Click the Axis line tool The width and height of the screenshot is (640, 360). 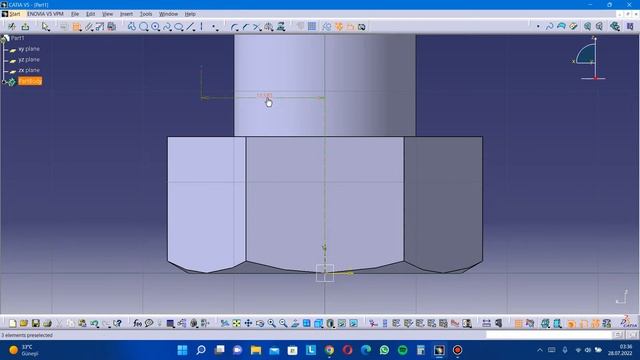pos(201,27)
